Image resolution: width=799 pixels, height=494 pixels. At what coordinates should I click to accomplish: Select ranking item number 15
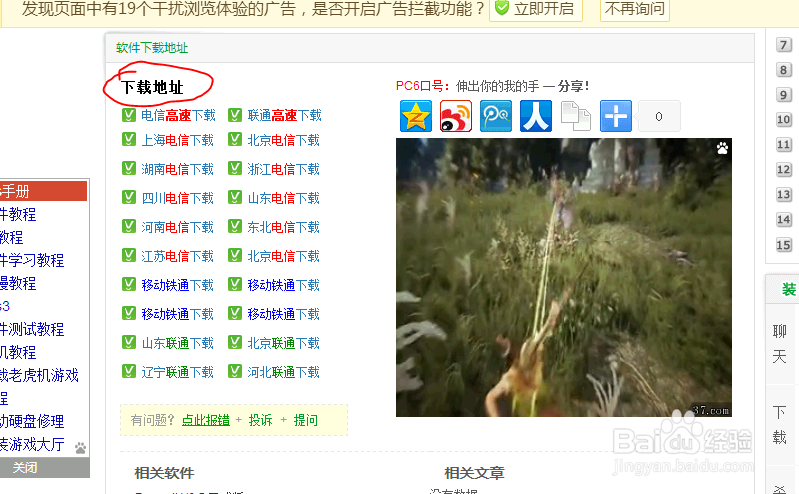pyautogui.click(x=784, y=245)
